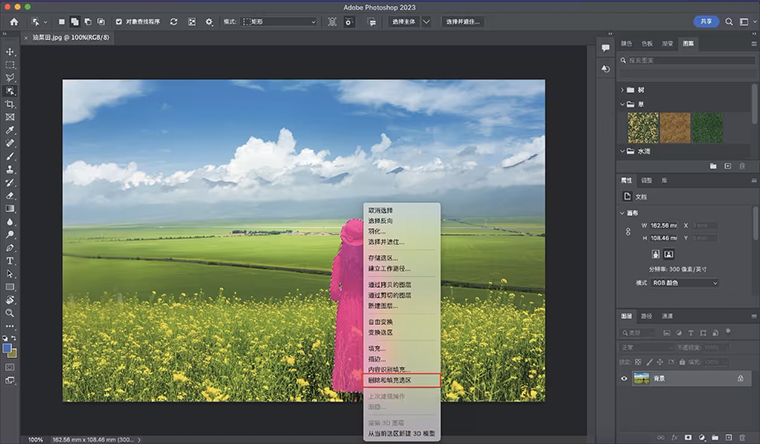Viewport: 760px width, 444px height.
Task: Toggle the 对象查找程序 checkbox
Action: click(118, 21)
